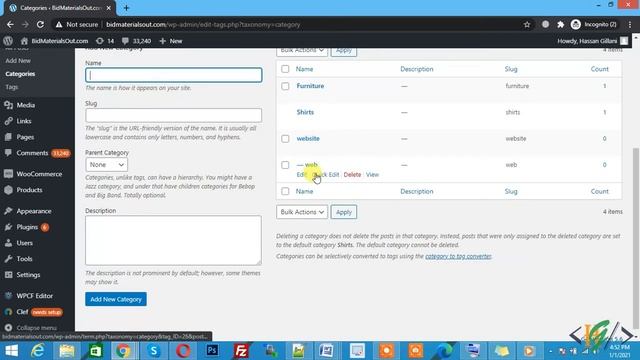Focus the Description textarea
The width and height of the screenshot is (640, 360).
pyautogui.click(x=173, y=240)
